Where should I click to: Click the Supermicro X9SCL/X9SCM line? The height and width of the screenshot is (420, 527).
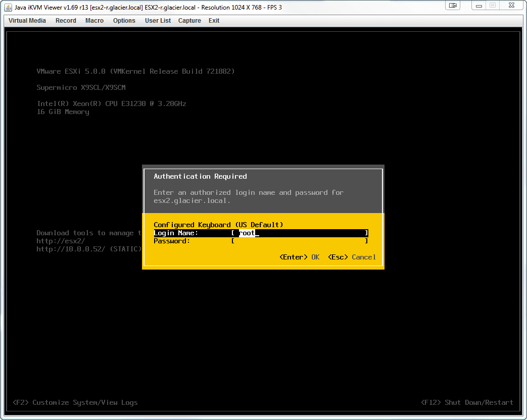pos(81,87)
